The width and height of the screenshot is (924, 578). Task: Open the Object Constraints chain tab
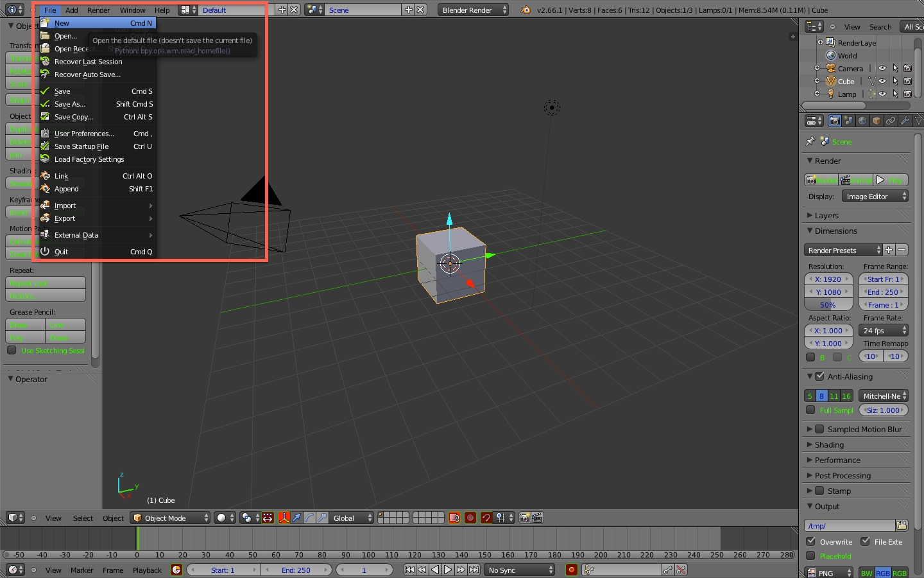point(891,121)
